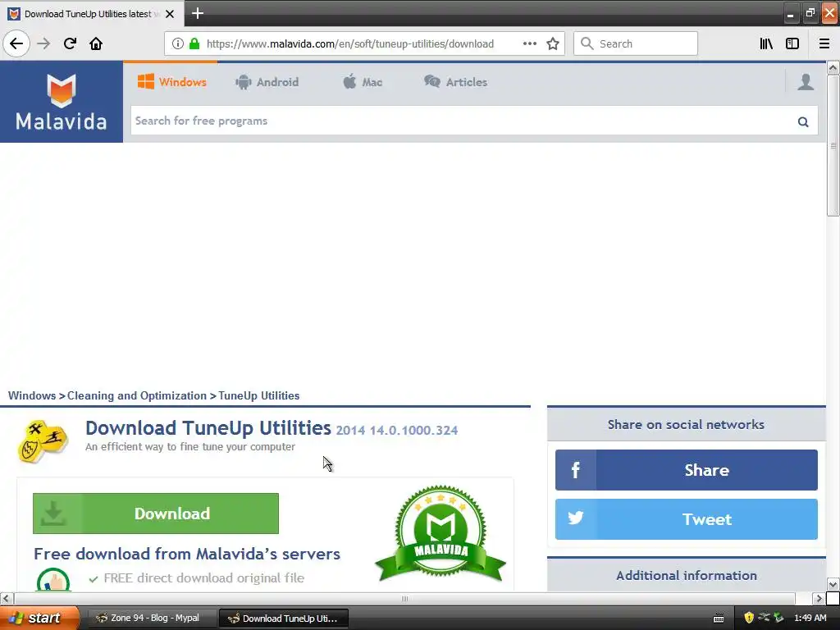The width and height of the screenshot is (840, 630).
Task: Open Cleaning and Optimization breadcrumb
Action: [137, 395]
